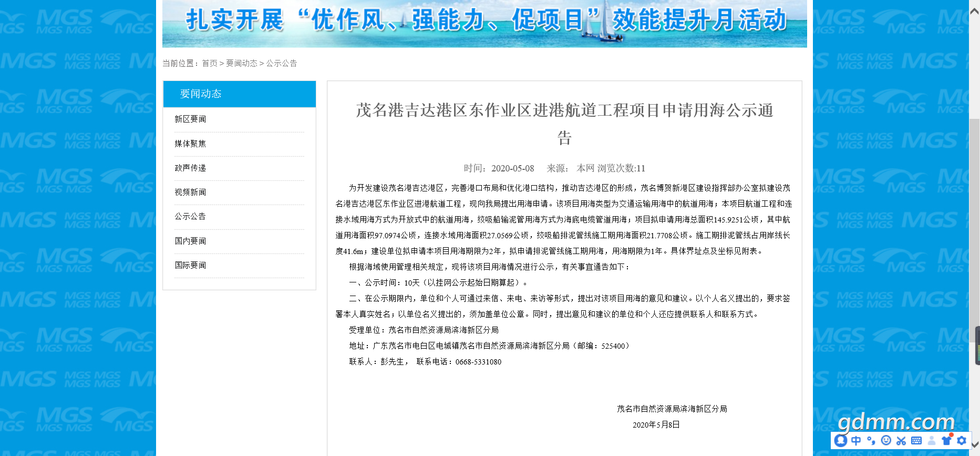Click the IME user account icon
The image size is (980, 456).
932,441
